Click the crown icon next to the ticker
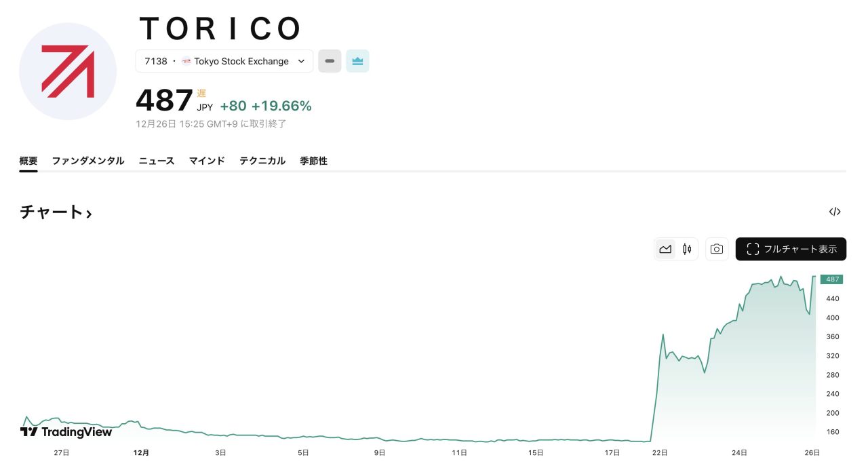Image resolution: width=868 pixels, height=472 pixels. (x=357, y=61)
